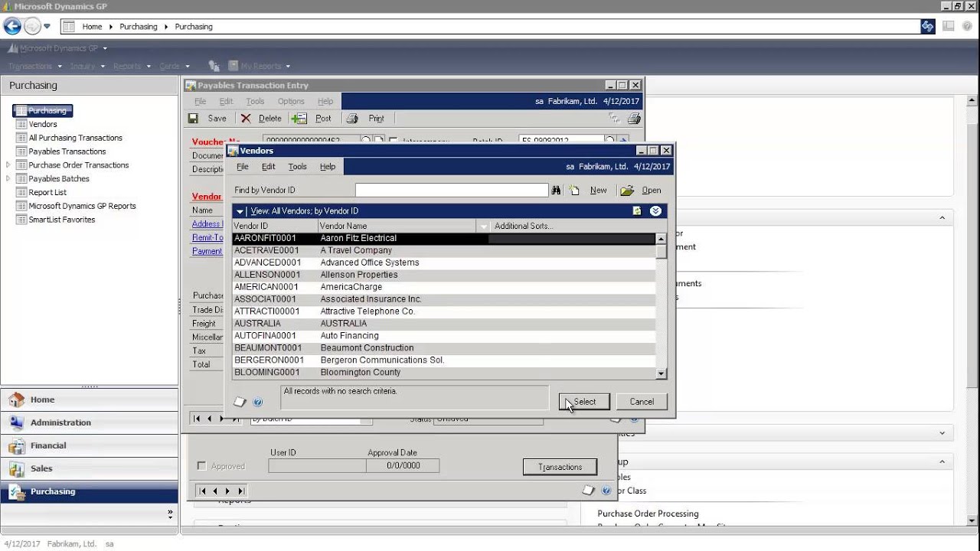Click the Save disk icon in Payables Transaction Entry

(x=193, y=119)
